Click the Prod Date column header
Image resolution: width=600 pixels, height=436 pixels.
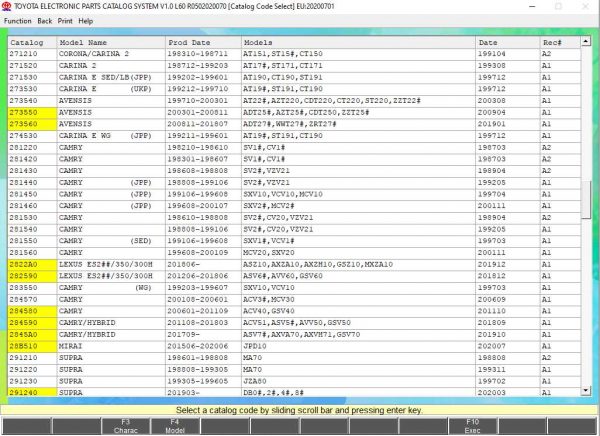coord(203,42)
